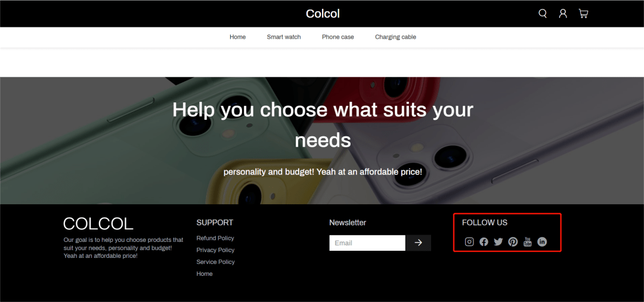This screenshot has height=302, width=644.
Task: Click the footer Home link
Action: (205, 274)
